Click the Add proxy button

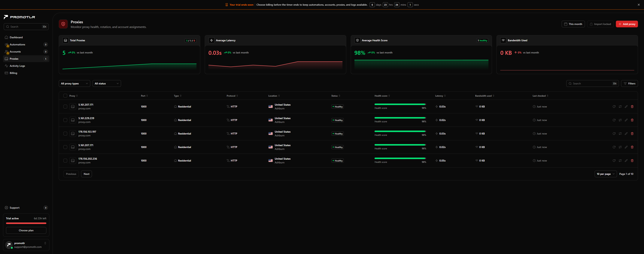coord(627,24)
